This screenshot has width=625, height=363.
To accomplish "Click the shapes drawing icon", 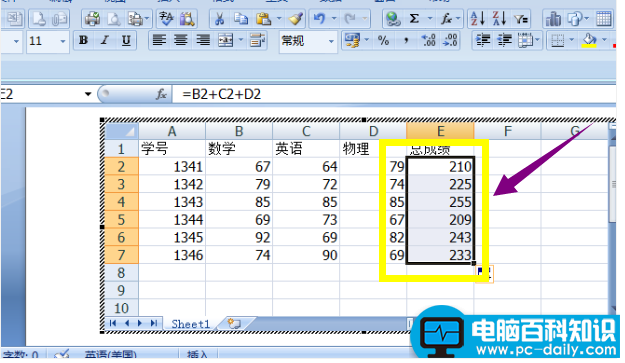I will coord(574,19).
